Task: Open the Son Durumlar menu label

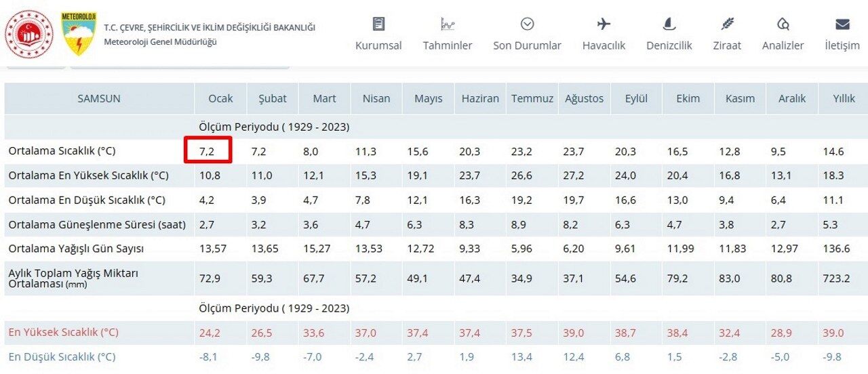Action: pos(527,45)
